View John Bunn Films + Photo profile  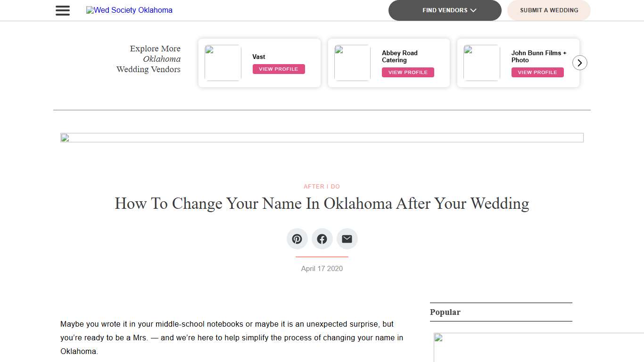pos(537,72)
